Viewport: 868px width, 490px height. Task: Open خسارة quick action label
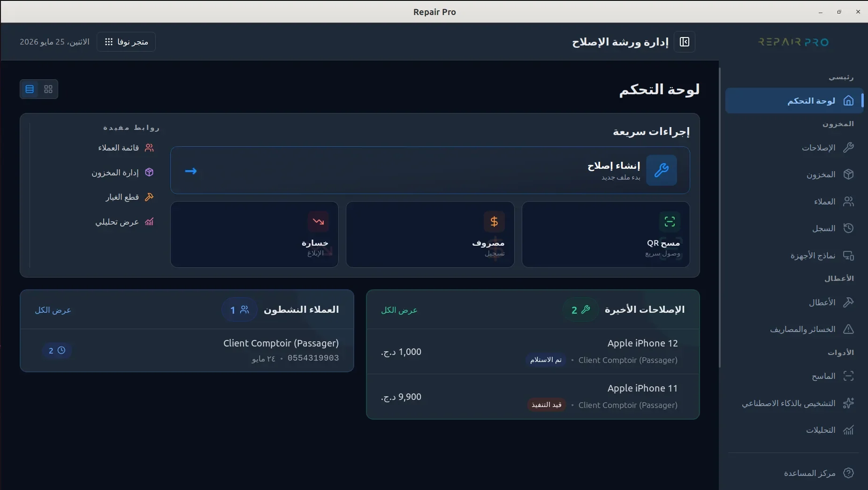click(315, 243)
